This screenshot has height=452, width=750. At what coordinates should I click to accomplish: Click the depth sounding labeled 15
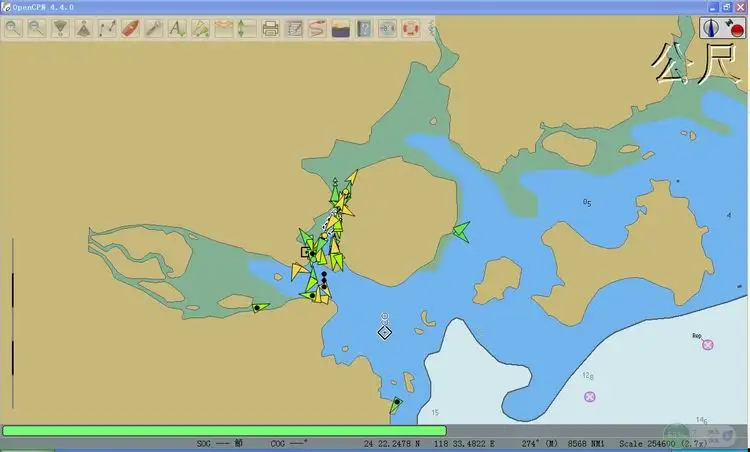(x=435, y=412)
